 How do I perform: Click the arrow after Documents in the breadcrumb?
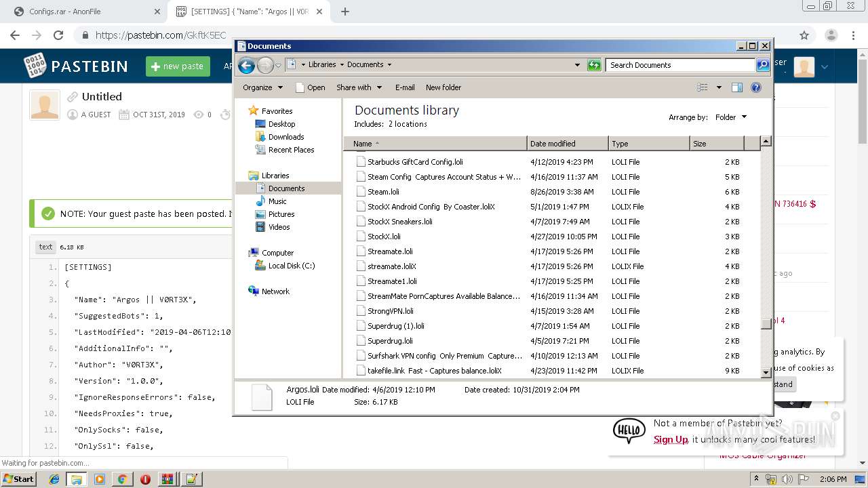pos(389,65)
